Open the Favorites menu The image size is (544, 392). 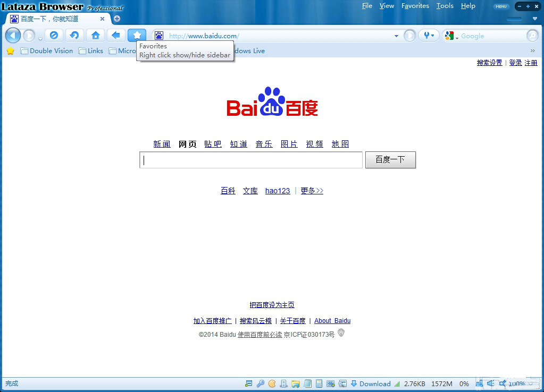click(x=415, y=6)
